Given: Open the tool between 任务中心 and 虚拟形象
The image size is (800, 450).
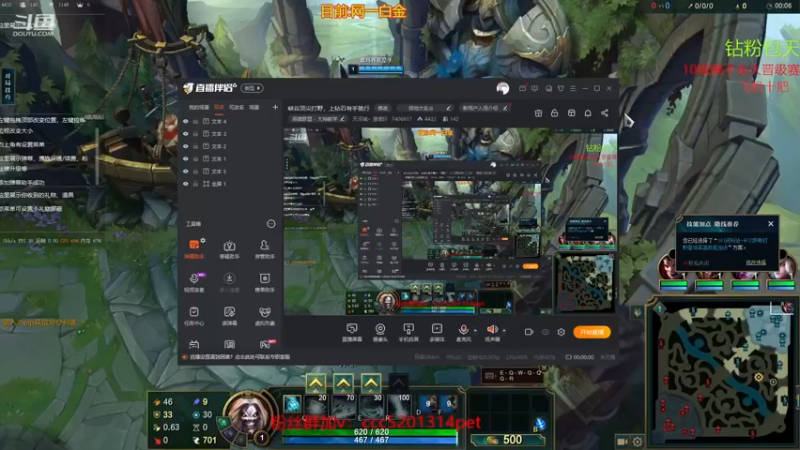Looking at the screenshot, I should click(x=229, y=315).
